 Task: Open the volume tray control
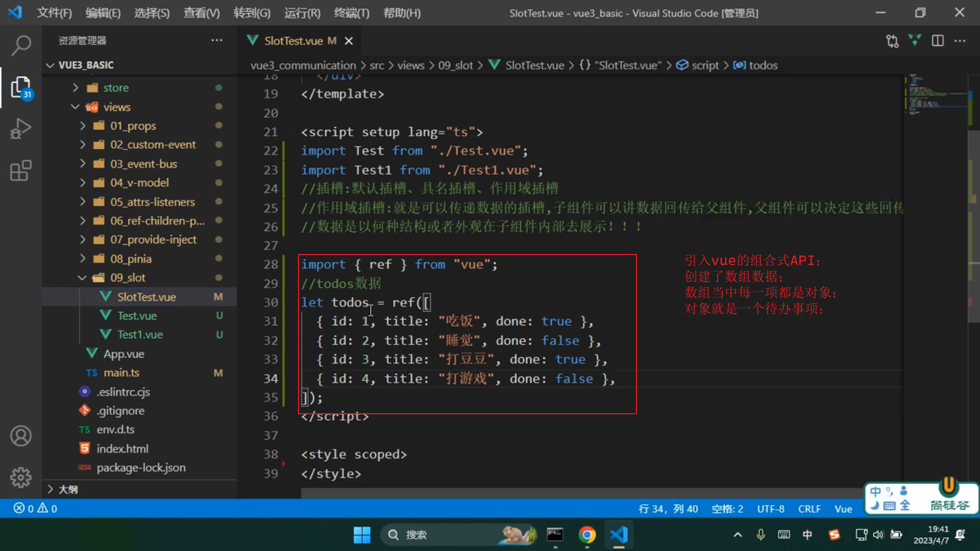[878, 535]
